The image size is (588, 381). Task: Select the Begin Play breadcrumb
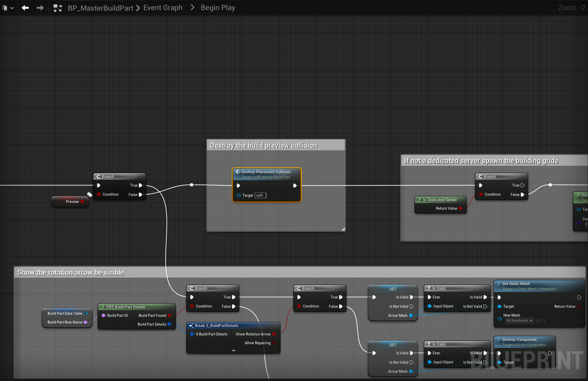tap(218, 8)
